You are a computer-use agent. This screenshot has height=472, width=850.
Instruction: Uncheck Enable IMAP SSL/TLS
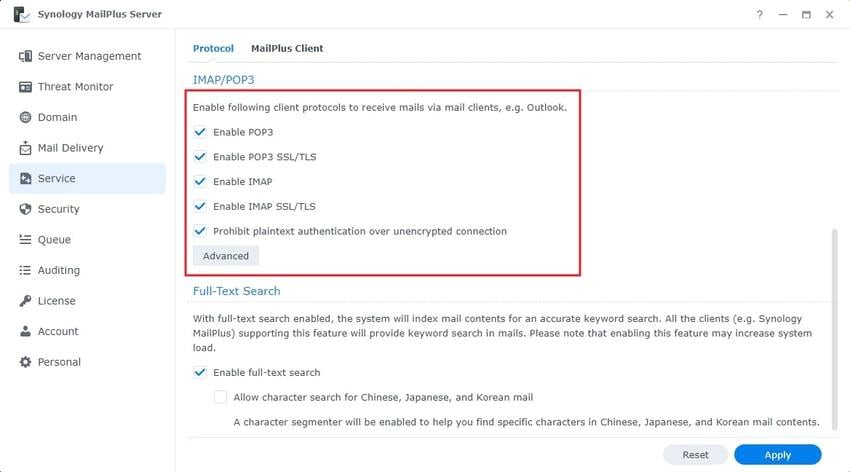201,207
